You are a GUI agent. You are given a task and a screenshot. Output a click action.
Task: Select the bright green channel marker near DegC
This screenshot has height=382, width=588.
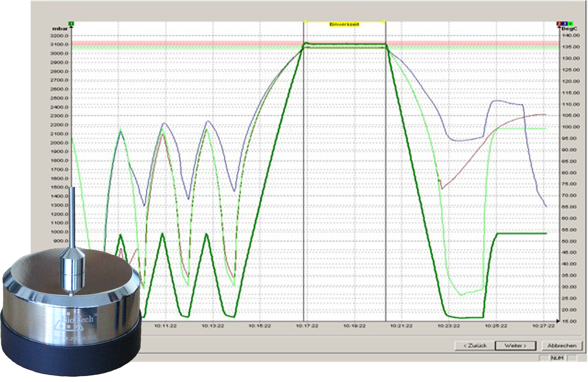[x=570, y=24]
